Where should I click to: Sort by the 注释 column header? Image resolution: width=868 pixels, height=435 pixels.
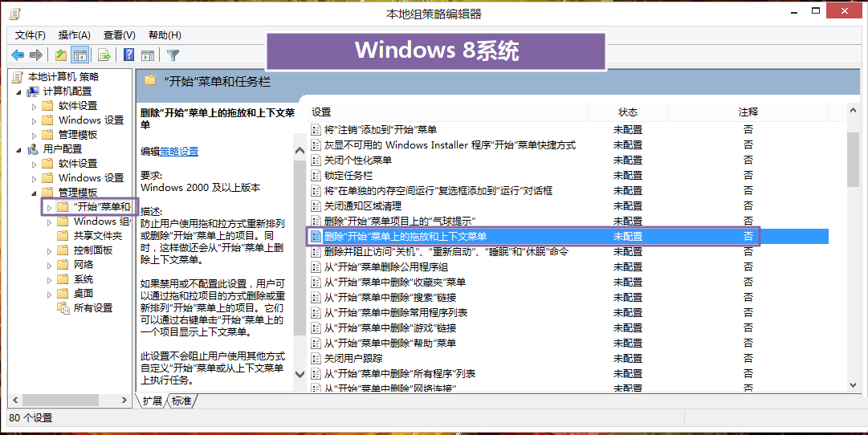point(748,112)
